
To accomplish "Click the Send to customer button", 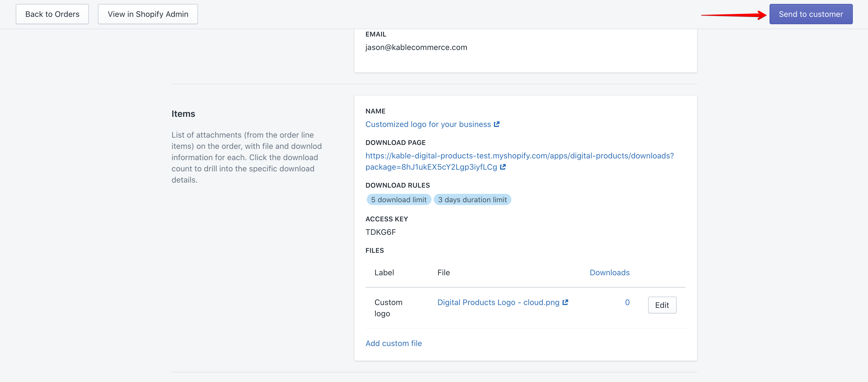I will (x=810, y=14).
